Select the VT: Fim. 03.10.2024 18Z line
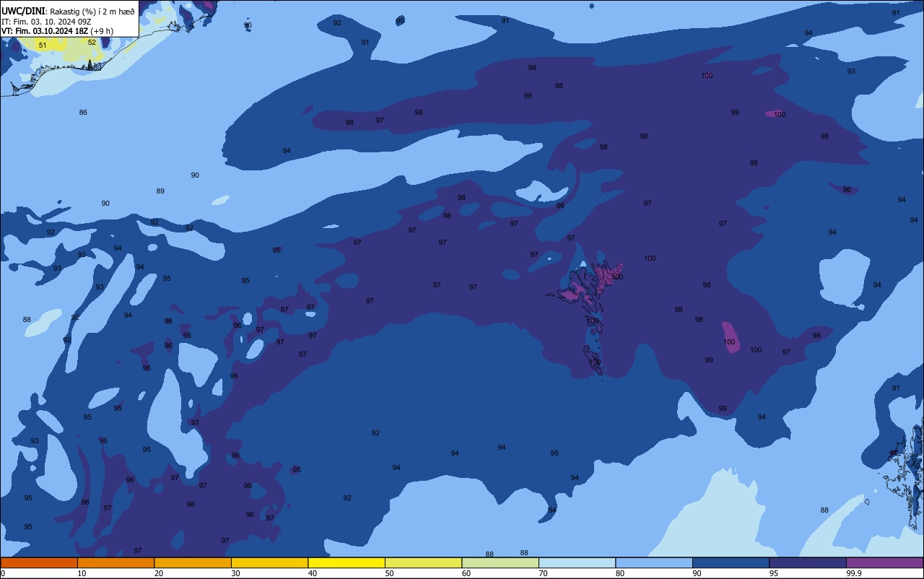 coord(57,31)
